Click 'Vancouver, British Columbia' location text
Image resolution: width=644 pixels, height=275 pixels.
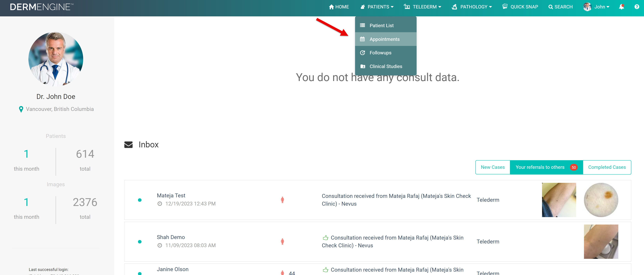(x=60, y=109)
